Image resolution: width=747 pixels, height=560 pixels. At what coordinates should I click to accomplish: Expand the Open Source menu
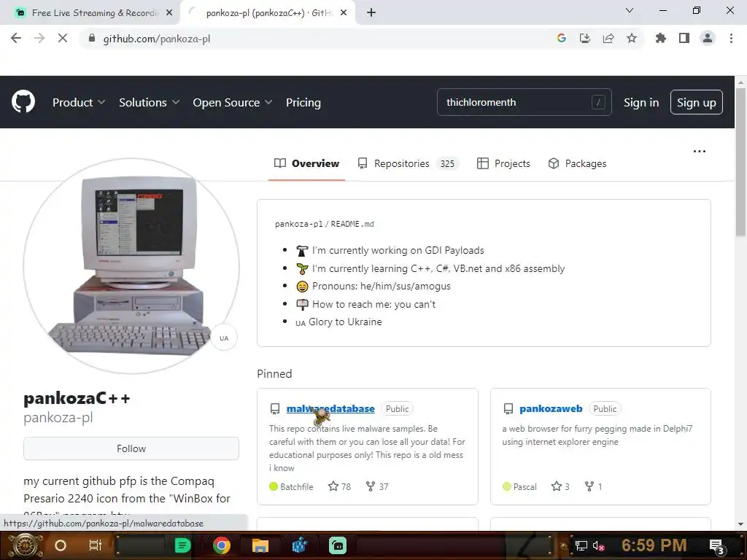tap(233, 102)
